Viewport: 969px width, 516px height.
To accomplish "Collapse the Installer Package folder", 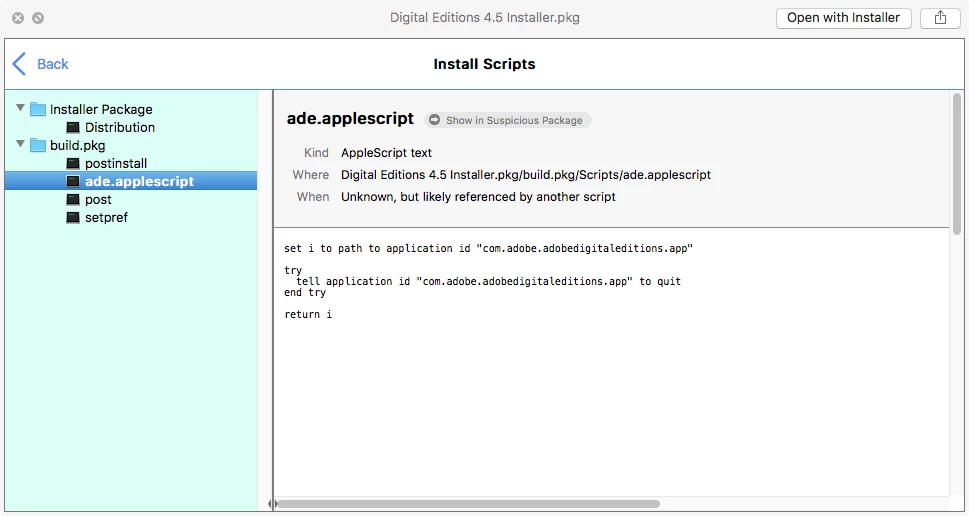I will coord(20,108).
